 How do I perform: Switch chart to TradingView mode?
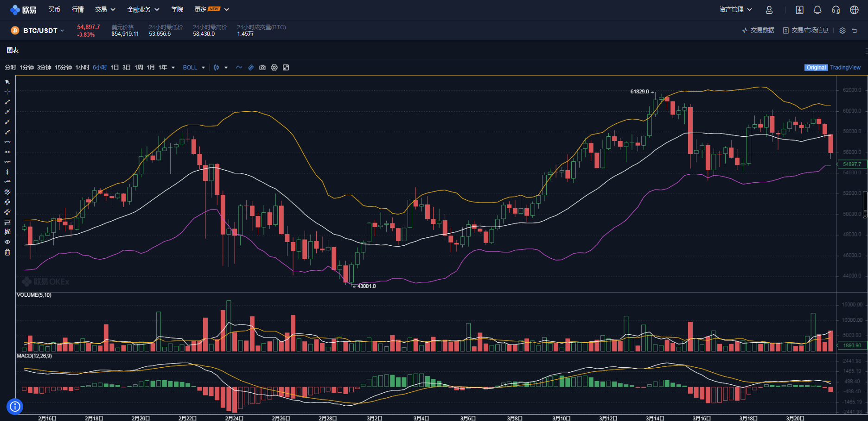(x=845, y=68)
